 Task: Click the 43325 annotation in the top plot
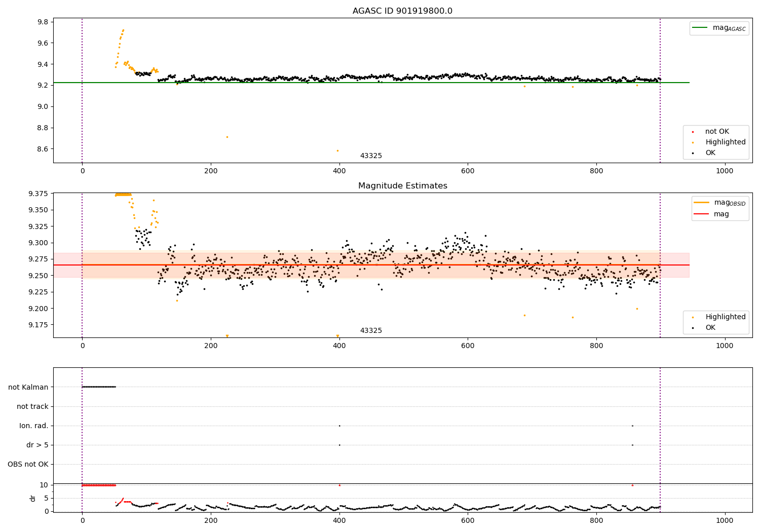[x=371, y=156]
